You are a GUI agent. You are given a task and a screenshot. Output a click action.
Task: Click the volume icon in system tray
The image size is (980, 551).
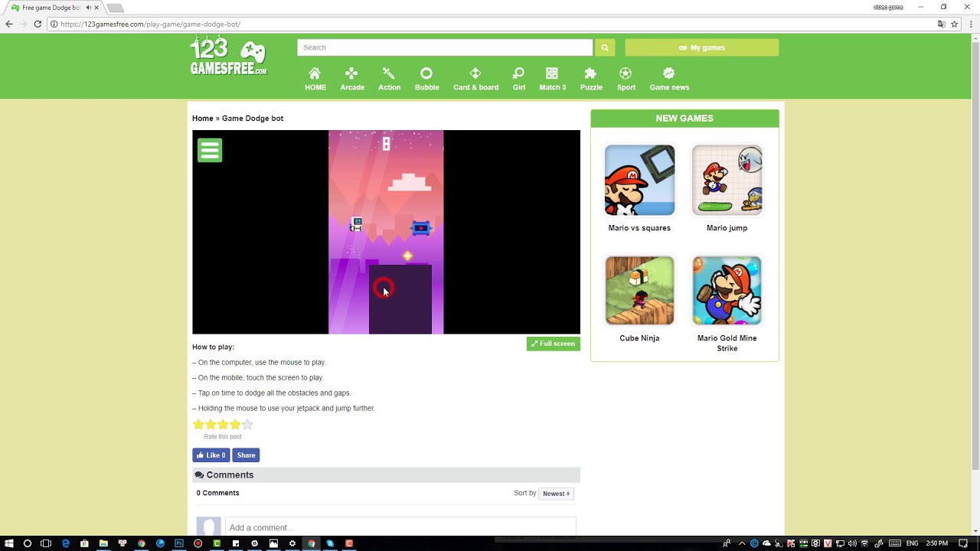[x=851, y=543]
